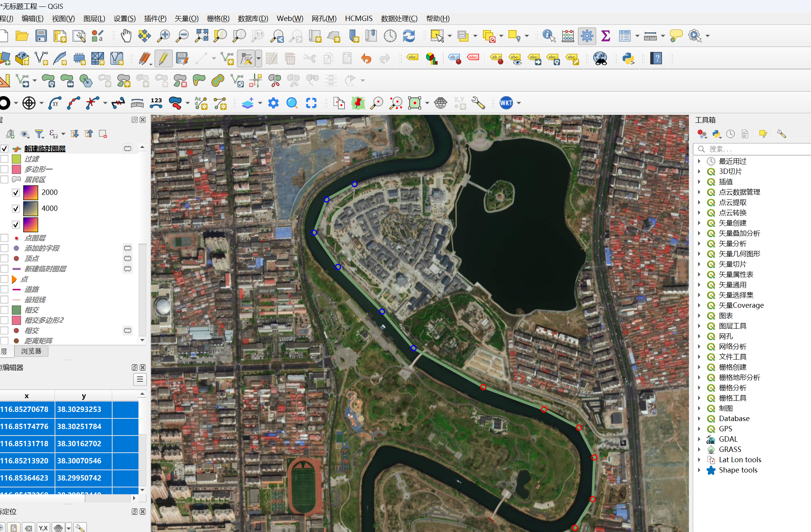Select the Pan Map hand tool
Screen dimensions: 811x532
[x=126, y=36]
